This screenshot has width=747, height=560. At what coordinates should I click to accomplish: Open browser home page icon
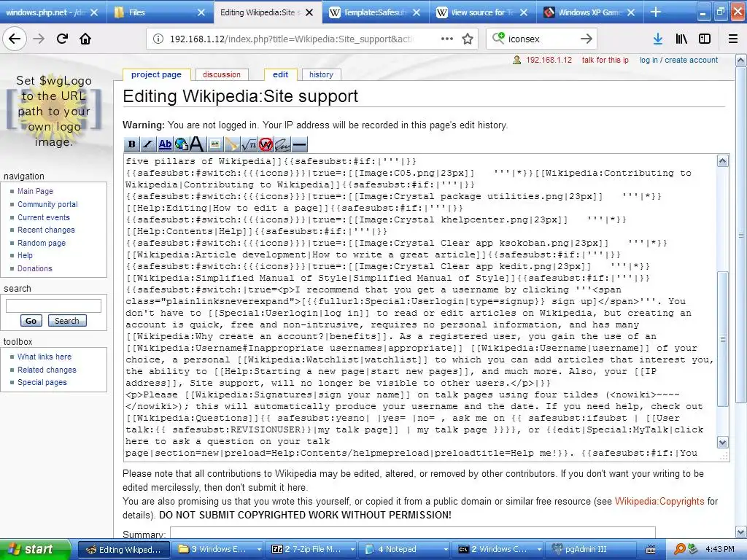pos(85,39)
